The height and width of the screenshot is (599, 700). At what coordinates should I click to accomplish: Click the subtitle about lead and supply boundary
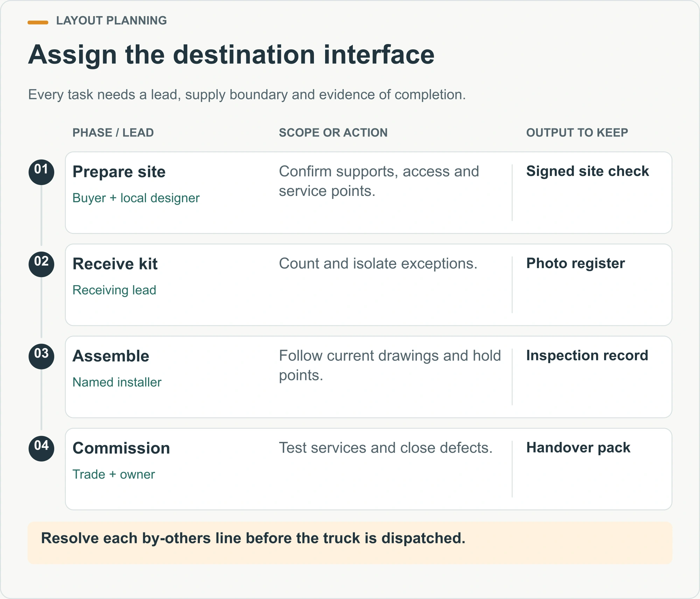247,95
